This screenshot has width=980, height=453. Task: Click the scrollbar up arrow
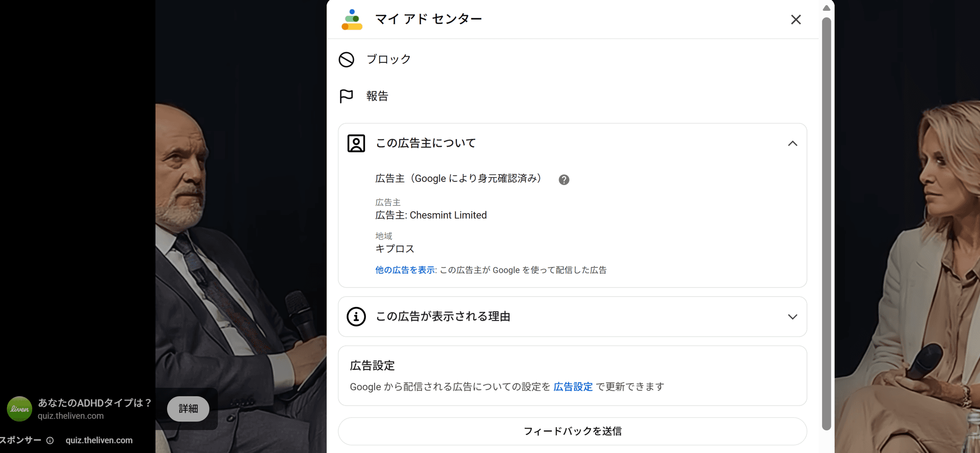click(x=826, y=8)
